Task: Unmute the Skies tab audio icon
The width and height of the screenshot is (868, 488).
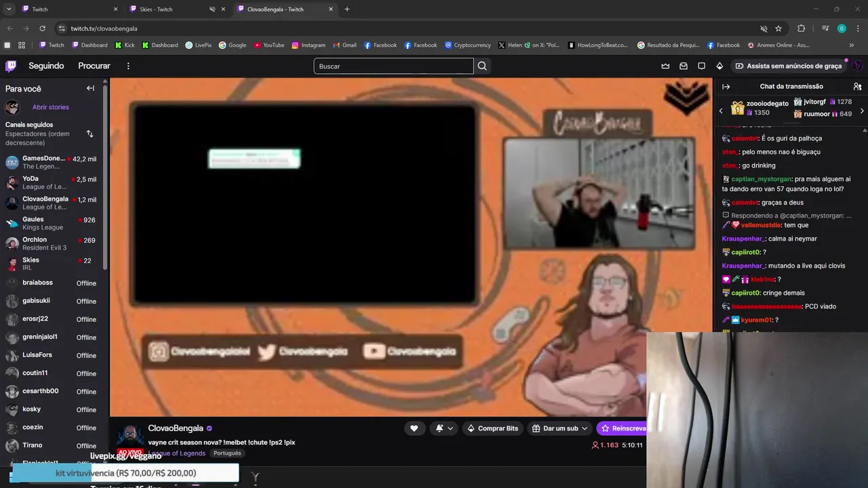Action: click(x=212, y=9)
